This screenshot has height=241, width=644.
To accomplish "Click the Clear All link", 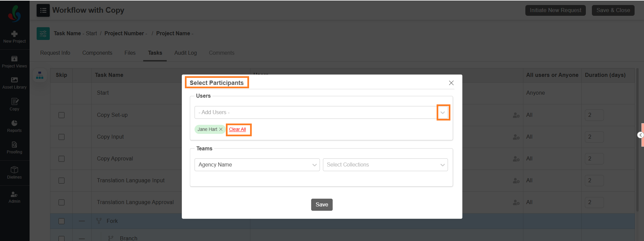I will [237, 129].
